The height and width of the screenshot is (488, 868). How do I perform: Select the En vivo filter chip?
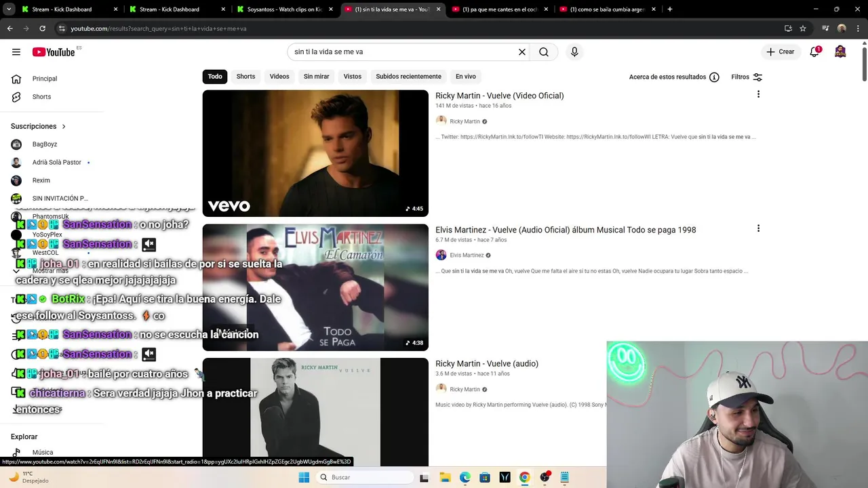point(465,77)
